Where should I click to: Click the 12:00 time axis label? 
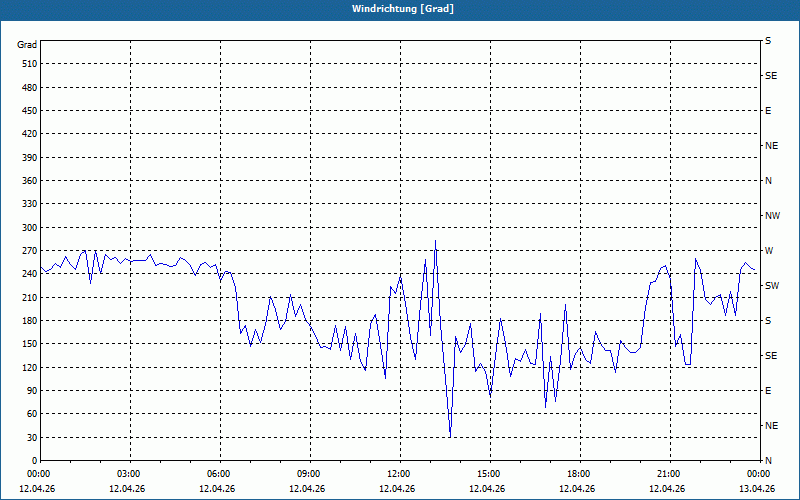click(399, 474)
